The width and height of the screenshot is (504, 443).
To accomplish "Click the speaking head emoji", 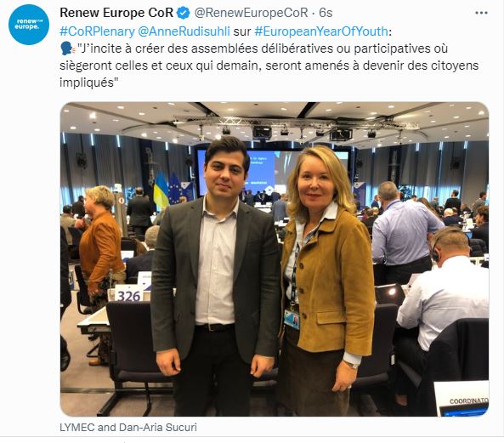I will [x=68, y=48].
